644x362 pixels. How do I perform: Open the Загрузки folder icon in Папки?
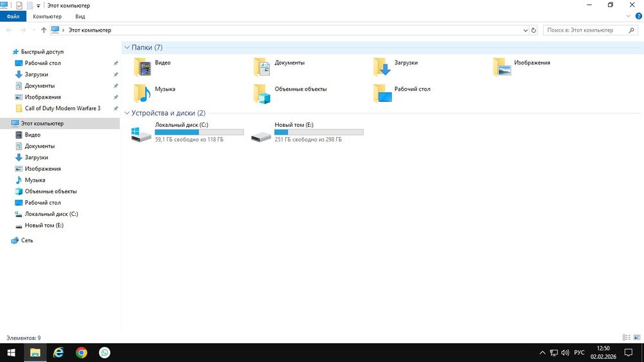tap(382, 68)
